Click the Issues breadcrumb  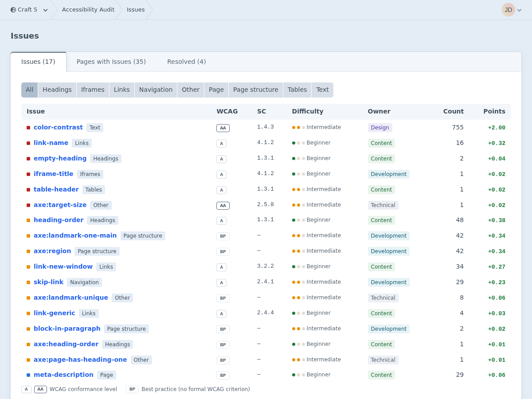click(x=136, y=10)
